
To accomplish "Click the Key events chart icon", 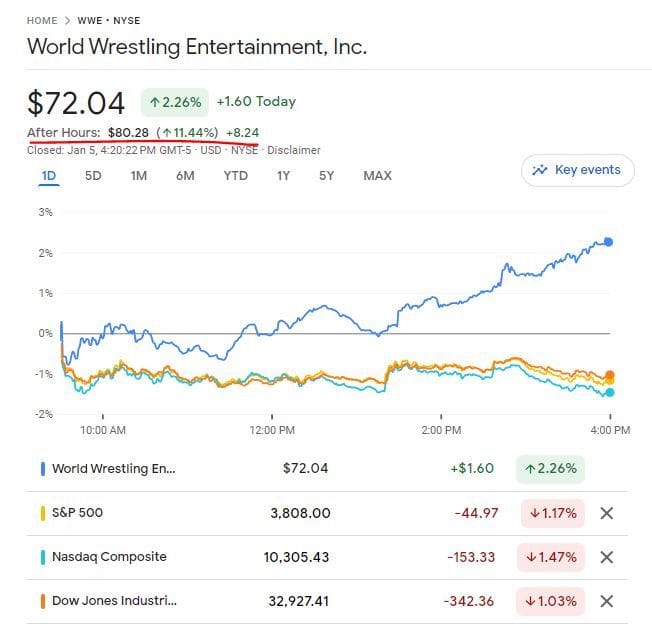I will click(x=541, y=170).
